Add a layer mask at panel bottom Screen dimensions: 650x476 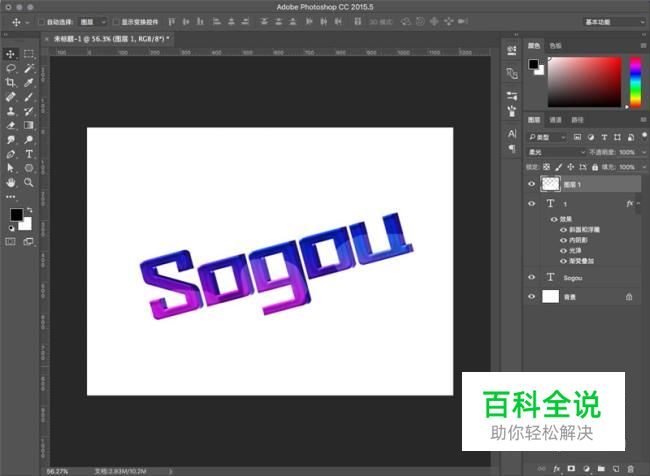(x=571, y=469)
